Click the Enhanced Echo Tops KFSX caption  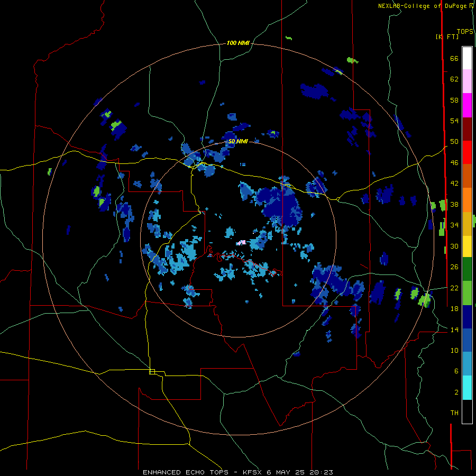237,472
